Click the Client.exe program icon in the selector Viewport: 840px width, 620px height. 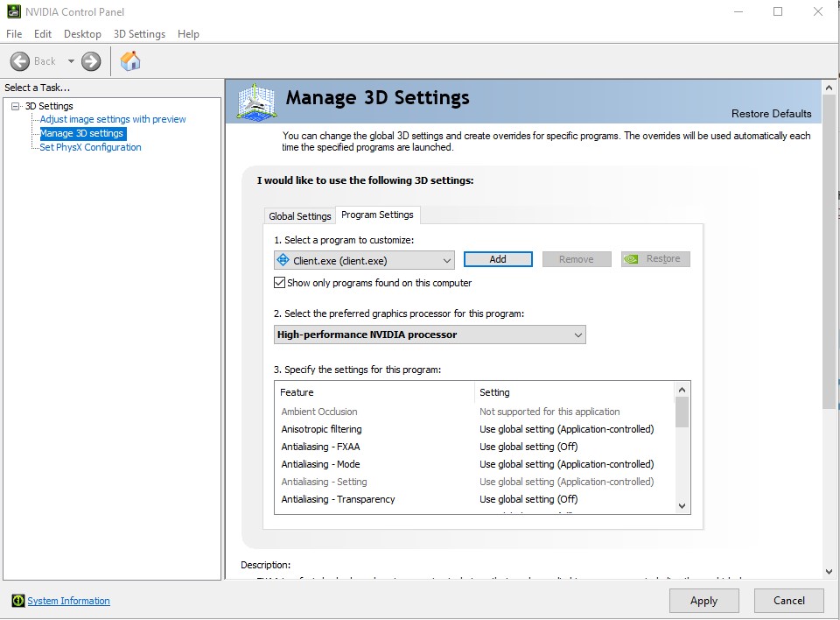click(282, 259)
